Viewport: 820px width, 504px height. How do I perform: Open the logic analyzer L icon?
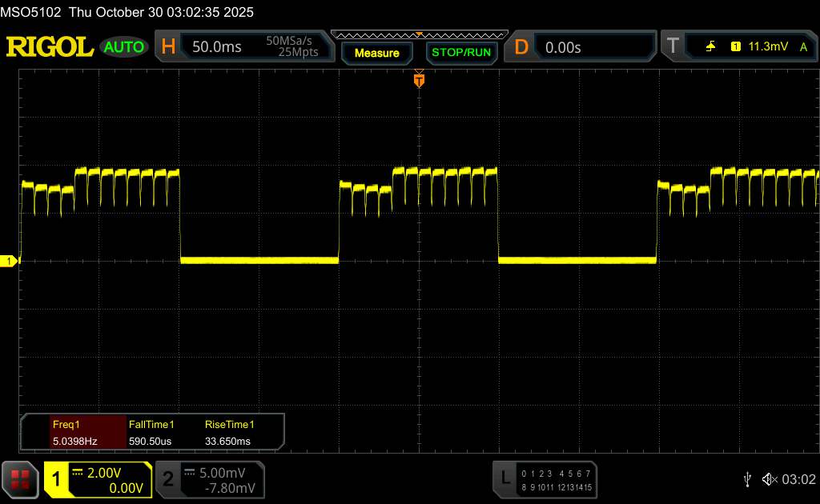(504, 478)
